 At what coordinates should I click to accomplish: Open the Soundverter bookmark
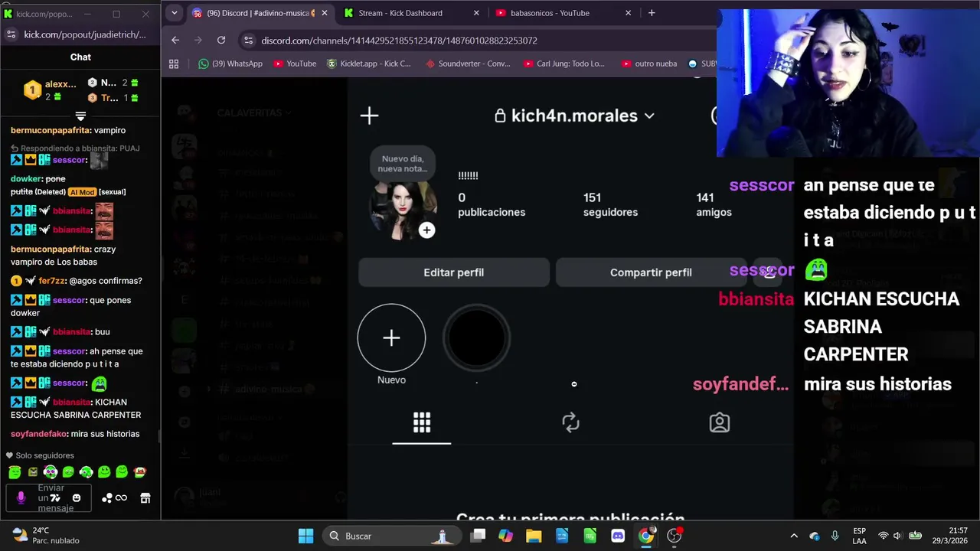click(468, 64)
